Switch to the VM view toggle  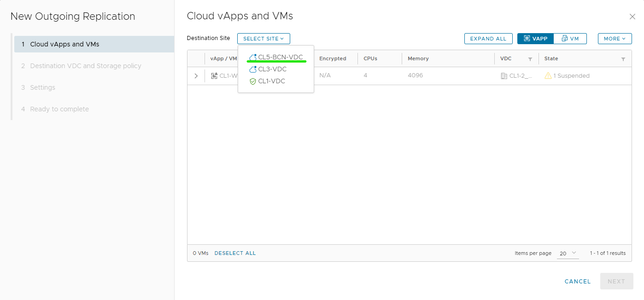point(570,39)
